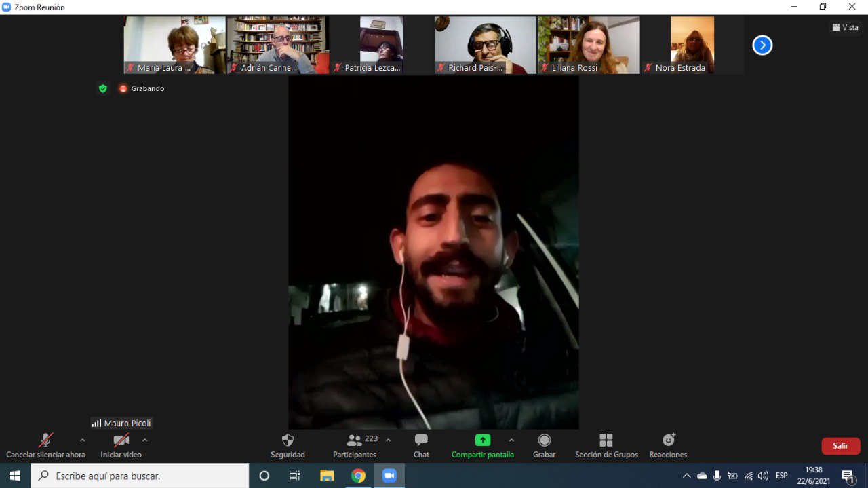868x488 pixels.
Task: Open the volume speaker tray icon
Action: click(764, 476)
